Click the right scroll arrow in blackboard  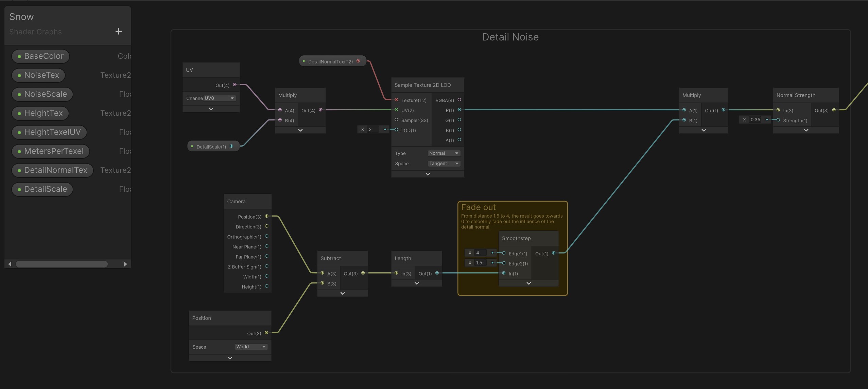[125, 264]
